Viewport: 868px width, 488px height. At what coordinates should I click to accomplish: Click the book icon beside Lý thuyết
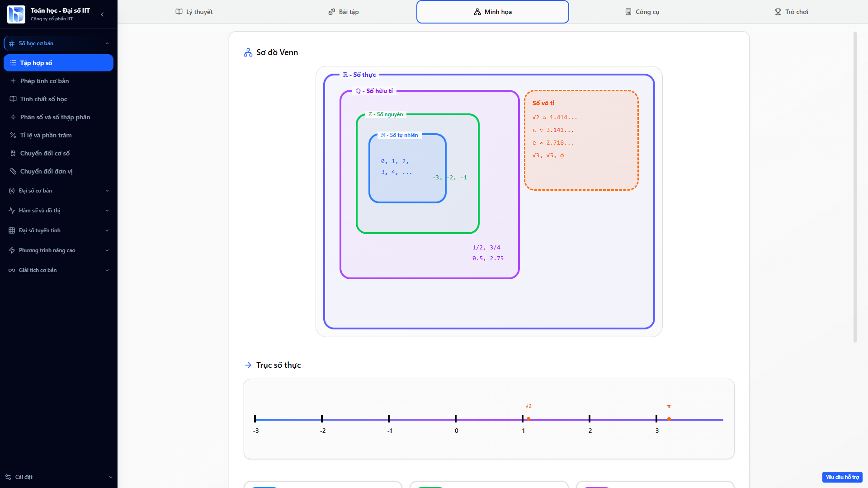[x=179, y=12]
